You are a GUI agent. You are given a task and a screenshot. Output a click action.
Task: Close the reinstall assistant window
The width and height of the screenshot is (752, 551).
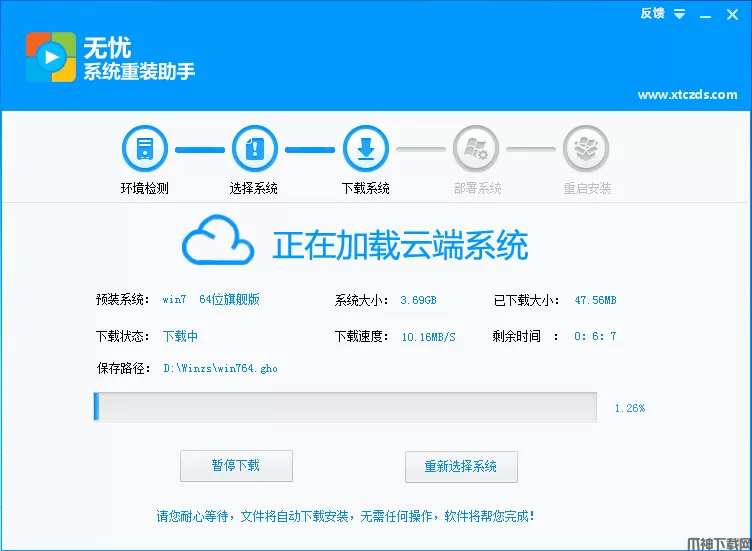[732, 15]
